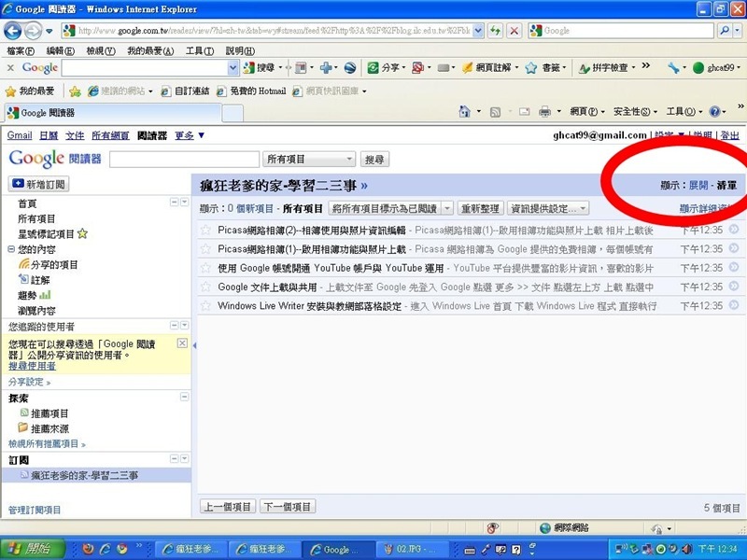Click the 免費的 Hotmail favorites bar link
747x560 pixels.
[x=251, y=91]
